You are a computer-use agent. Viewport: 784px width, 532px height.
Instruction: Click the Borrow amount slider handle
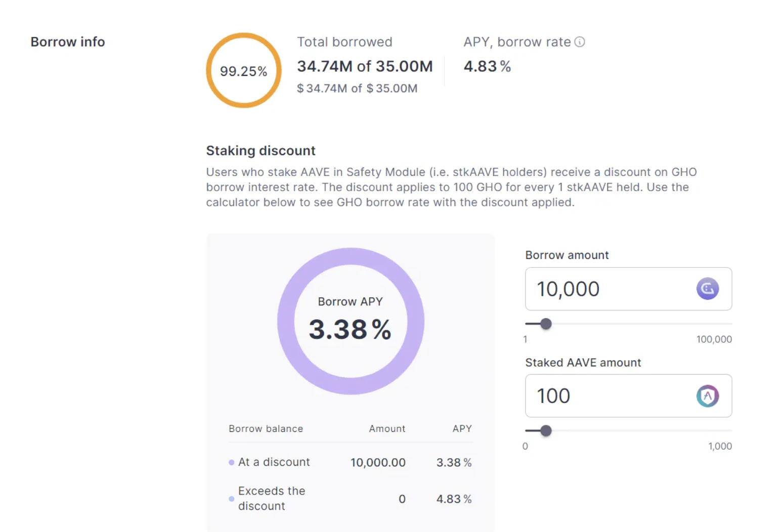coord(546,324)
